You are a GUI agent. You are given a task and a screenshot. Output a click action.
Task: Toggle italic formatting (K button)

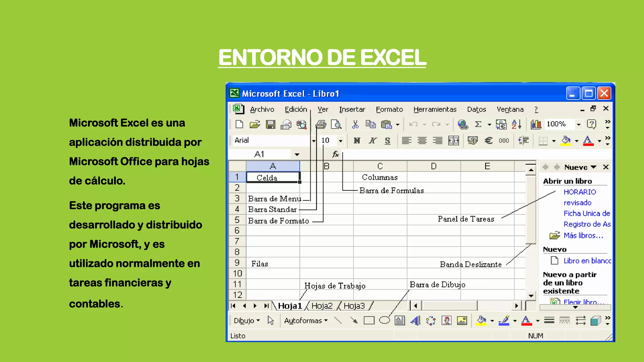tap(372, 141)
